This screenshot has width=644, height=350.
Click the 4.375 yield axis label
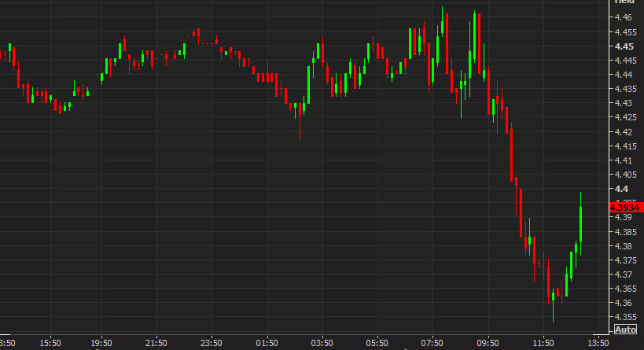(x=625, y=260)
